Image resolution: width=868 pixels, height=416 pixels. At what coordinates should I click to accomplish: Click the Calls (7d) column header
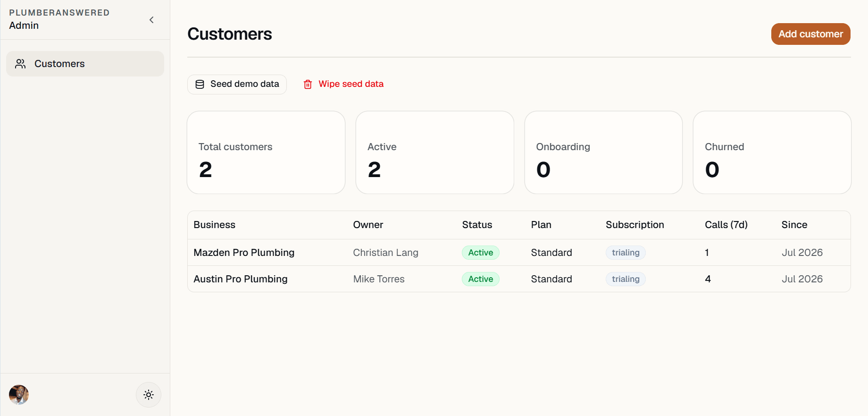(x=726, y=225)
